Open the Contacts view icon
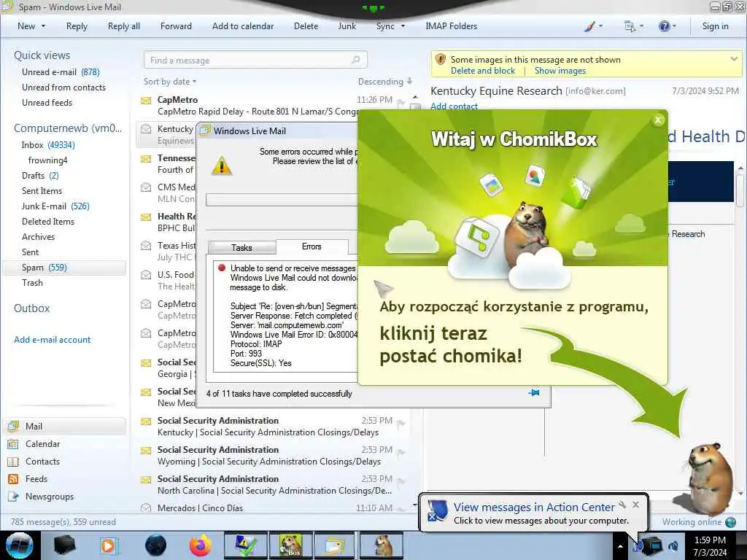 pyautogui.click(x=13, y=462)
